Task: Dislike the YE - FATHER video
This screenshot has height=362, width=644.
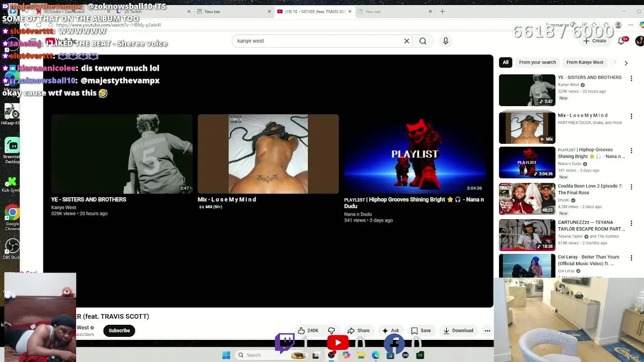Action: 332,331
